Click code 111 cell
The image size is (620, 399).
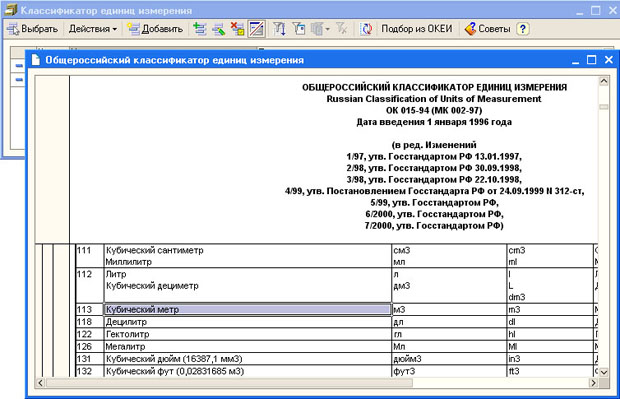click(x=90, y=256)
